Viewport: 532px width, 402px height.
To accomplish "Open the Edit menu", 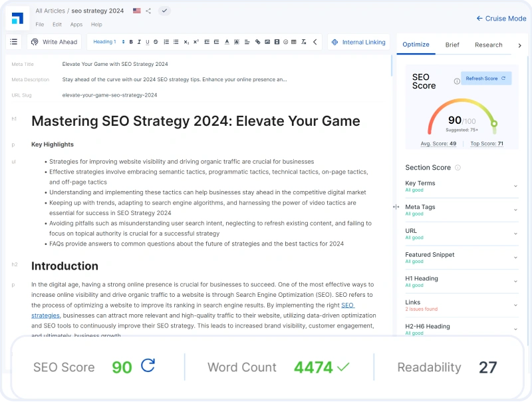I will [x=57, y=25].
